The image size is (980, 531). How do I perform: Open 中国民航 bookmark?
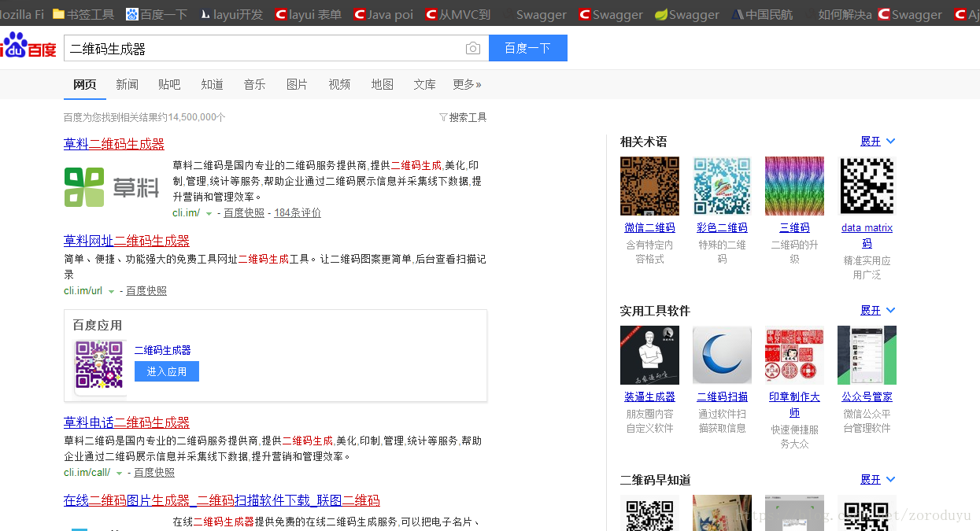pos(762,14)
